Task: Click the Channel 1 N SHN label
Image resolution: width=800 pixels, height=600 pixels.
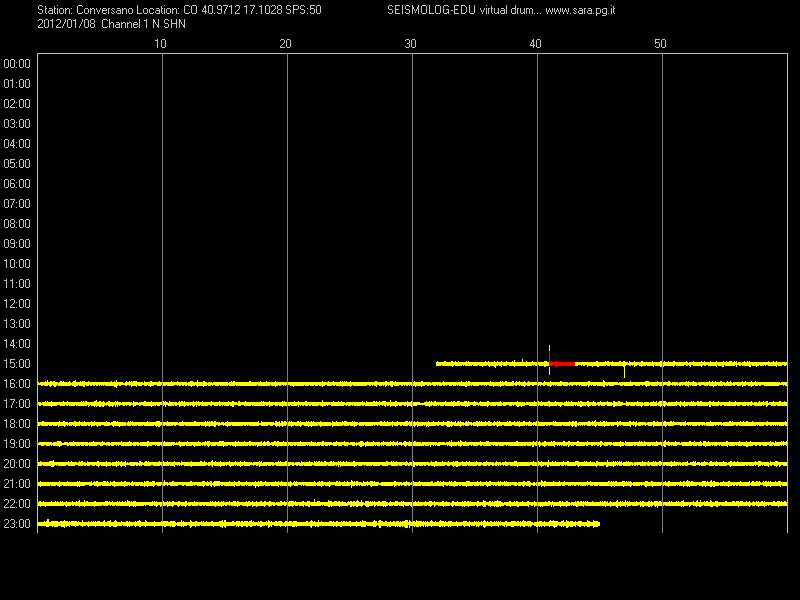Action: point(143,24)
